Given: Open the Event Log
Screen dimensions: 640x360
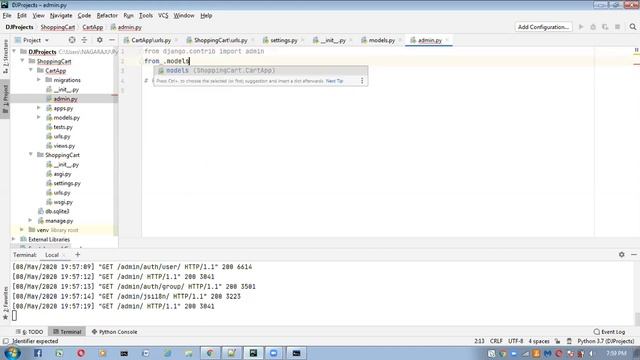Looking at the screenshot, I should [x=609, y=332].
